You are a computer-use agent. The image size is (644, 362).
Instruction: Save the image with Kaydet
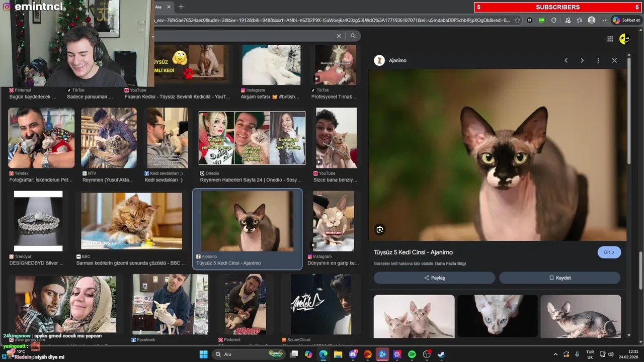click(x=559, y=278)
